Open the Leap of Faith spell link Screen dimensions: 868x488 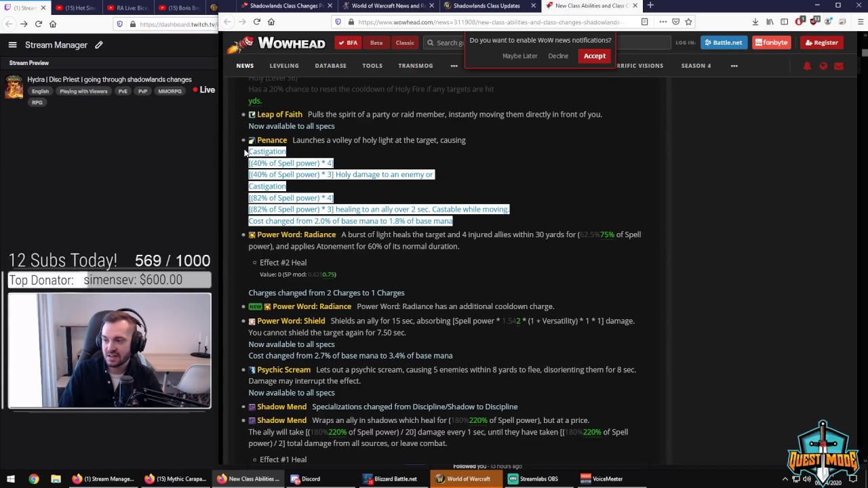coord(279,115)
